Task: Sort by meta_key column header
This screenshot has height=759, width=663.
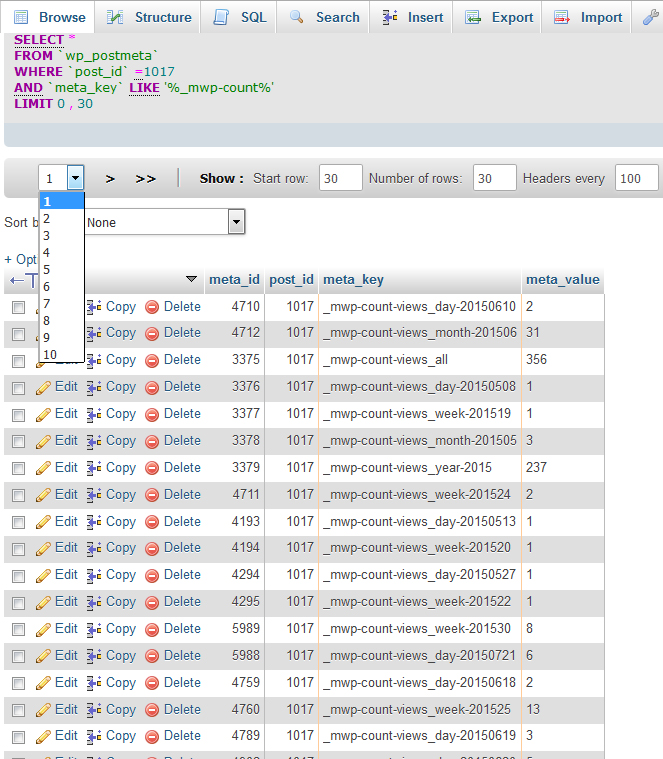Action: pyautogui.click(x=353, y=279)
